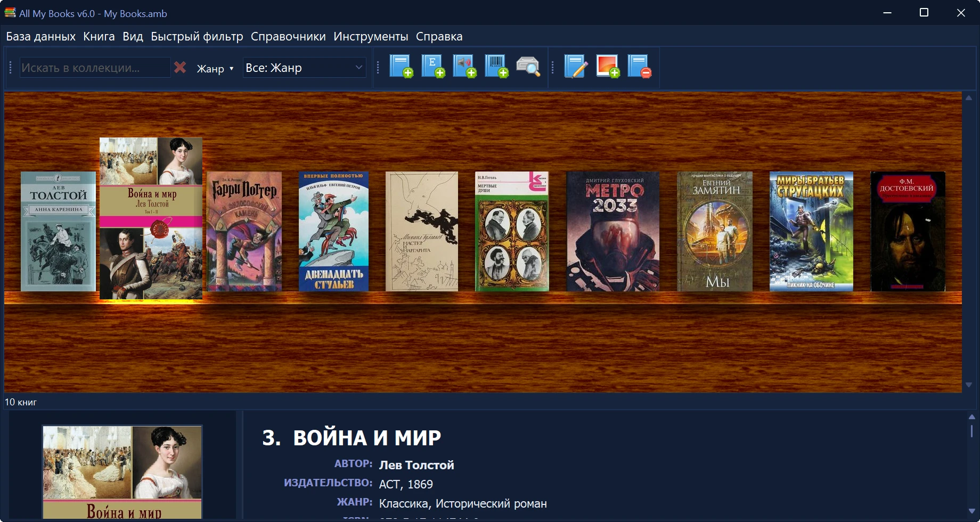The width and height of the screenshot is (980, 522).
Task: Add an audiobook via the speaker icon
Action: click(464, 67)
